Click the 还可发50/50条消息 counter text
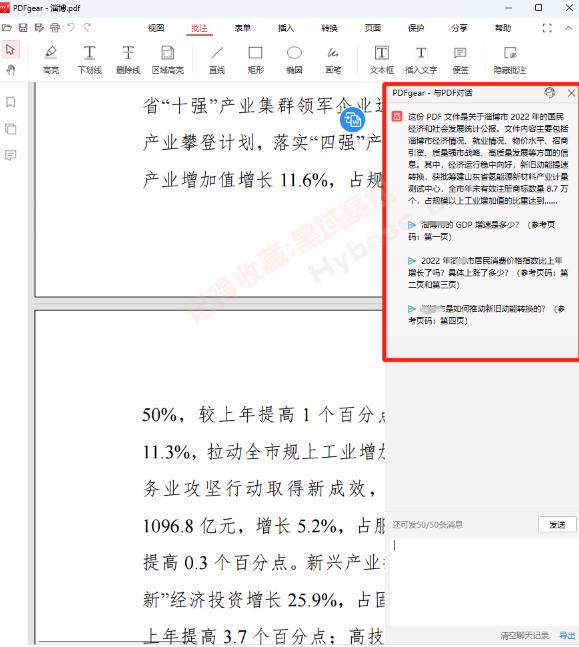Viewport: 579px width, 647px height. click(x=428, y=524)
